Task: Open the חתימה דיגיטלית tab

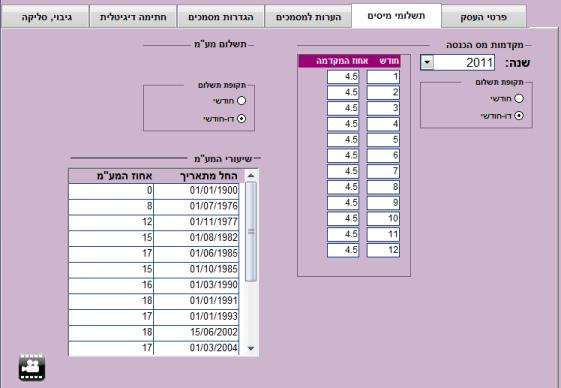Action: (133, 16)
